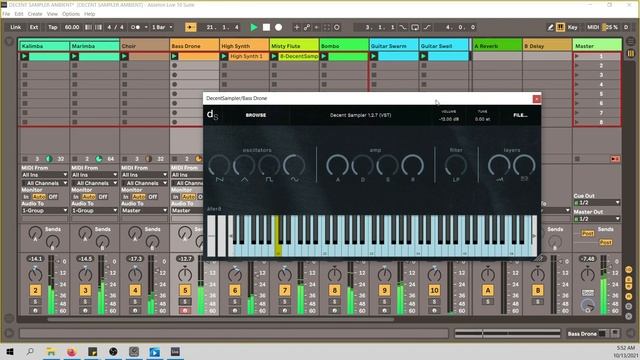Screen dimensions: 640x360
Task: Adjust Decent Sampler amp Attack knob
Action: 337,166
